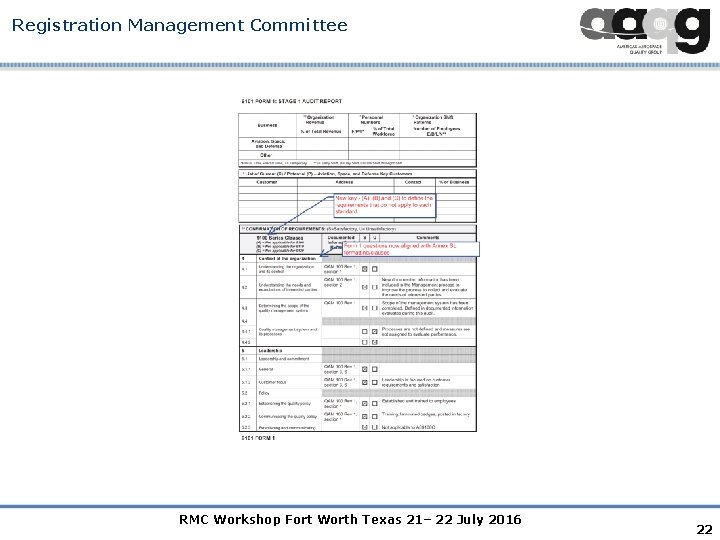The image size is (720, 540).
Task: Toggle the S checkbox for Customer focus row
Action: [365, 382]
